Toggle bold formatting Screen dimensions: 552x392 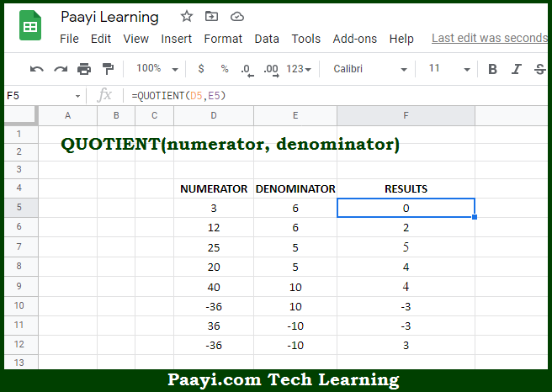pos(492,69)
